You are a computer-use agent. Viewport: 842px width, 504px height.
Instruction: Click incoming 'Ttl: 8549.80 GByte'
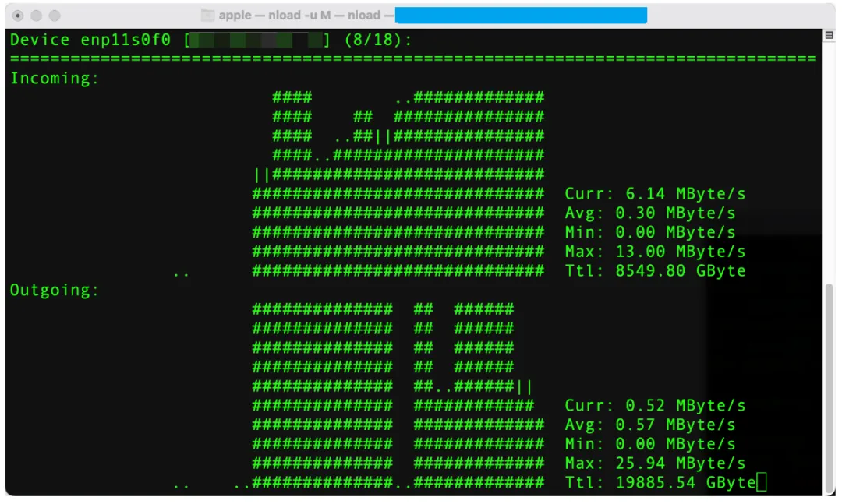(655, 270)
